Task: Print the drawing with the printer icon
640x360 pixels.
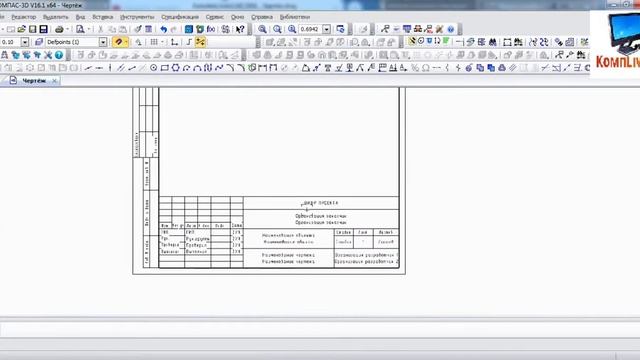Action: tap(59, 29)
